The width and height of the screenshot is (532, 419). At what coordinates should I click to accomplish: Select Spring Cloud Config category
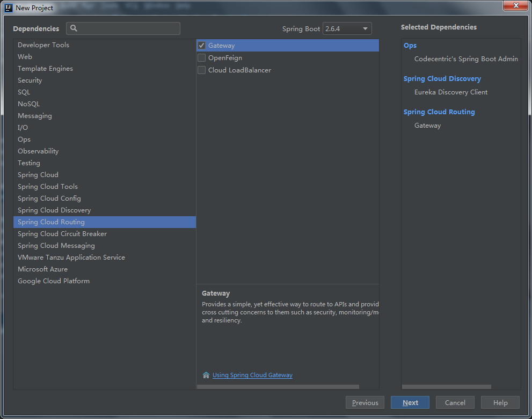click(105, 199)
